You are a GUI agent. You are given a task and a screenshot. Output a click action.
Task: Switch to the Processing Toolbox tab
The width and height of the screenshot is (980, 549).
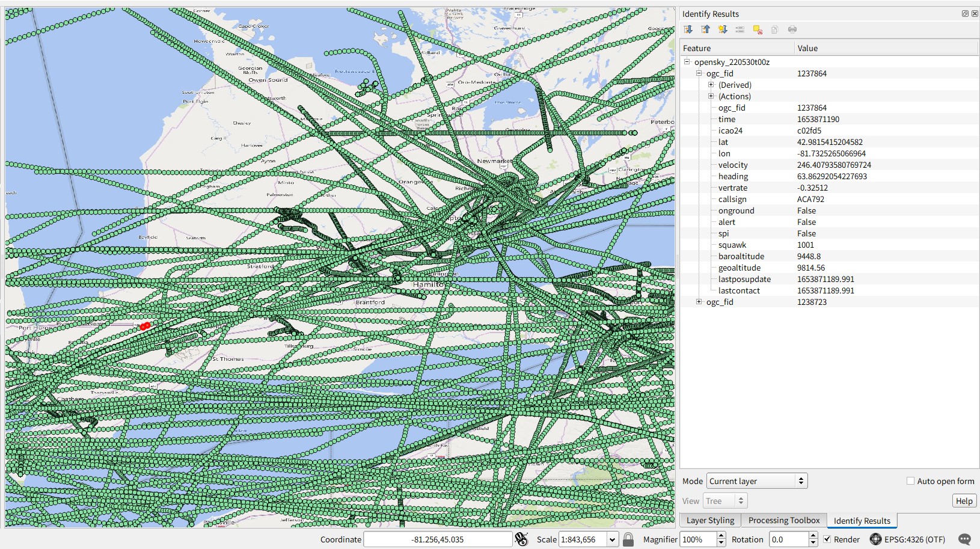(x=783, y=521)
